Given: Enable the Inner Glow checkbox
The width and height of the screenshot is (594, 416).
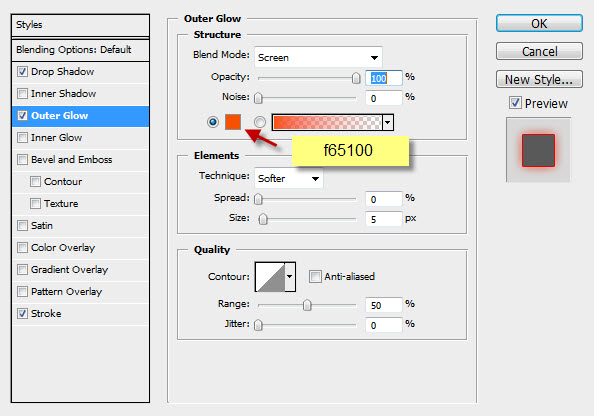Looking at the screenshot, I should click(x=22, y=138).
